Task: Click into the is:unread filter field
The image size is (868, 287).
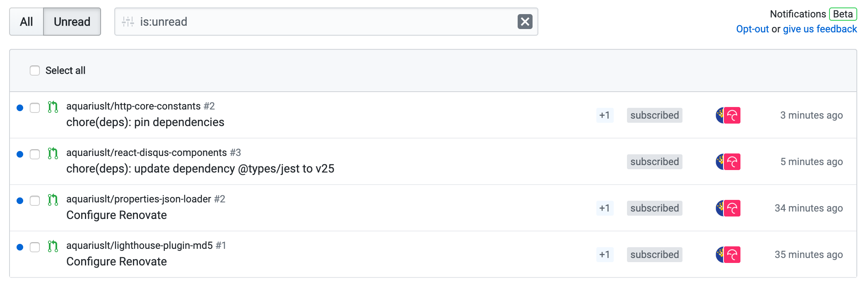Action: click(x=323, y=22)
